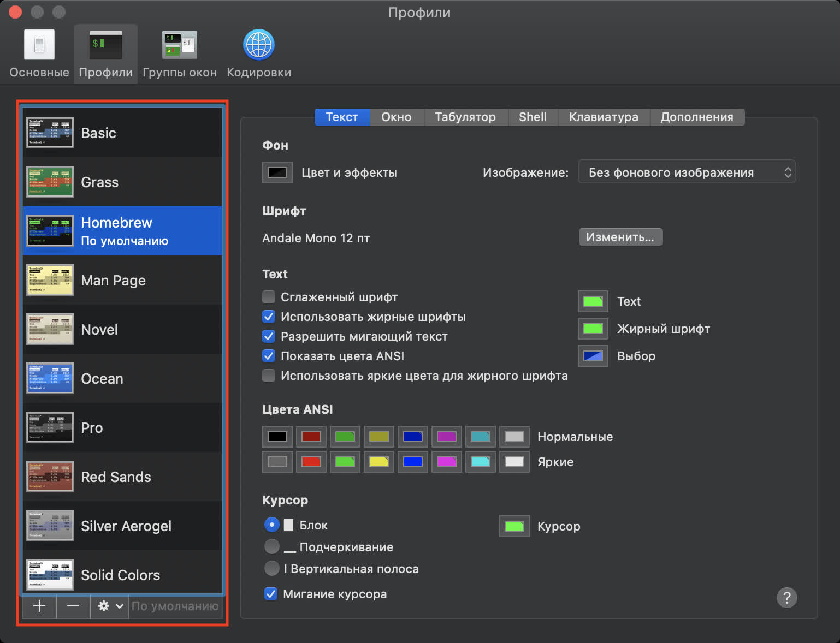This screenshot has height=643, width=840.
Task: Pick the bright white ANSI color
Action: (514, 462)
